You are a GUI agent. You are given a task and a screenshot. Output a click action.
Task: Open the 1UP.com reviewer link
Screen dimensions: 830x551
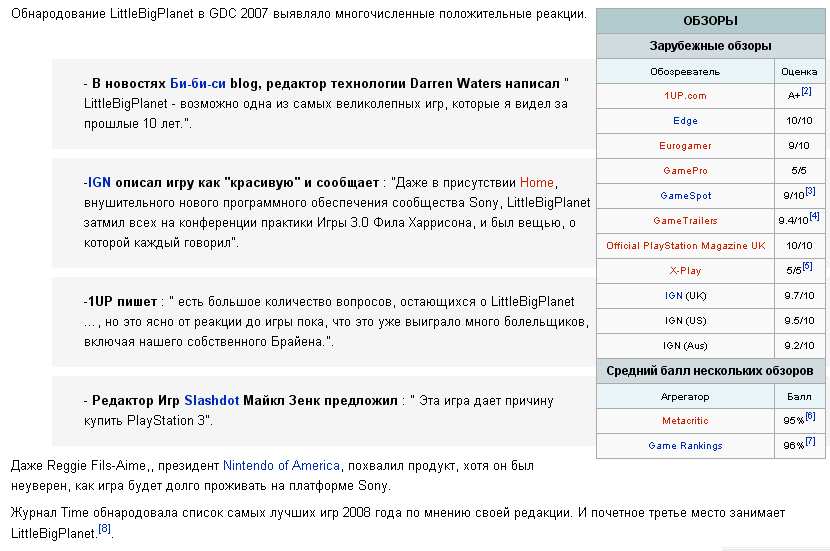tap(685, 96)
